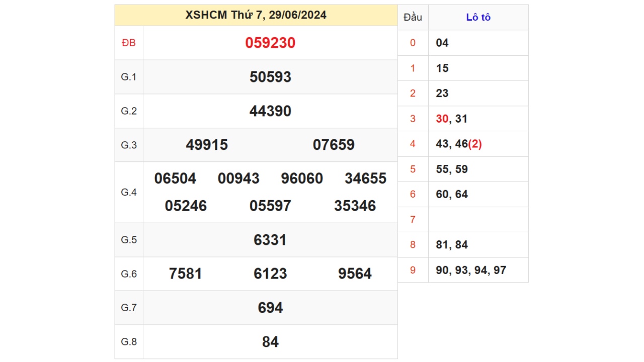This screenshot has height=362, width=644.
Task: Select fifth prize number 6331
Action: (270, 240)
